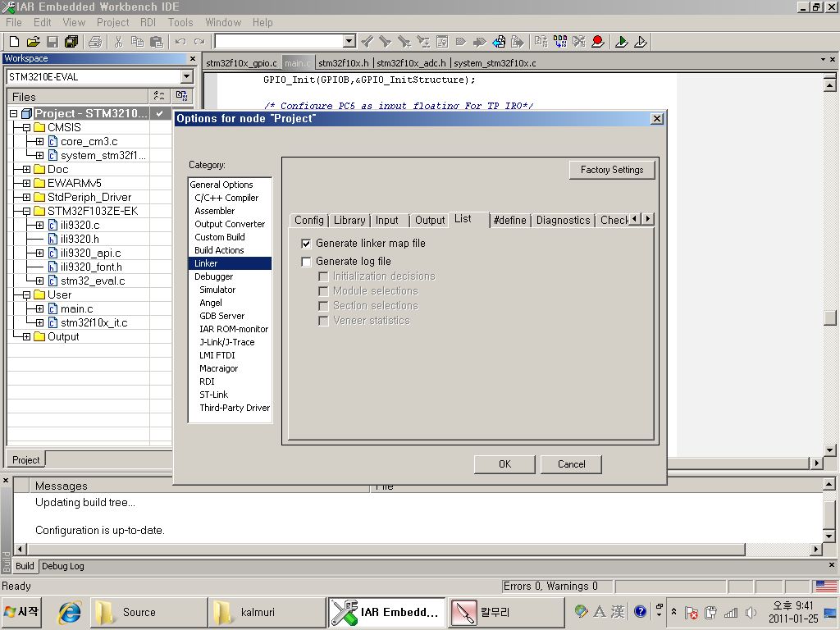Click the help icon in system tray

pos(640,611)
